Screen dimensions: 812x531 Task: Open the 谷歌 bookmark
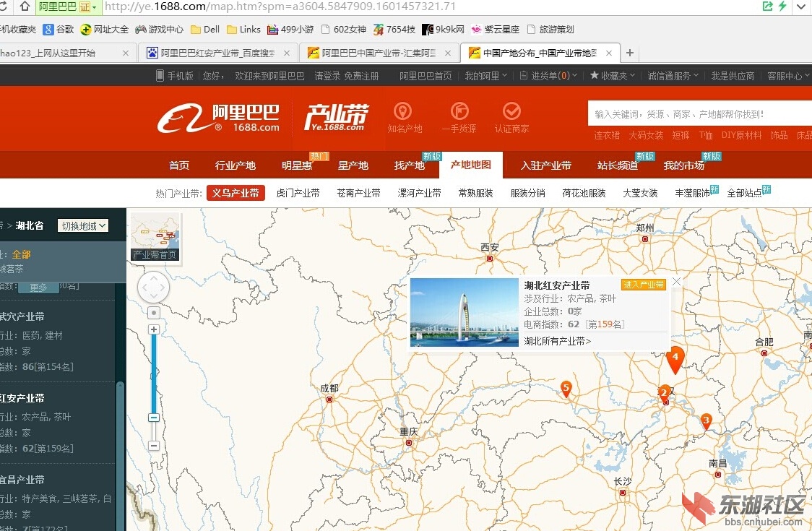pos(59,30)
